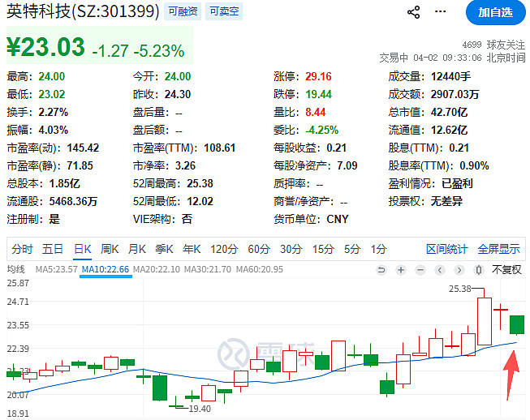Toggle the MA60:20.95 moving average

(x=259, y=269)
